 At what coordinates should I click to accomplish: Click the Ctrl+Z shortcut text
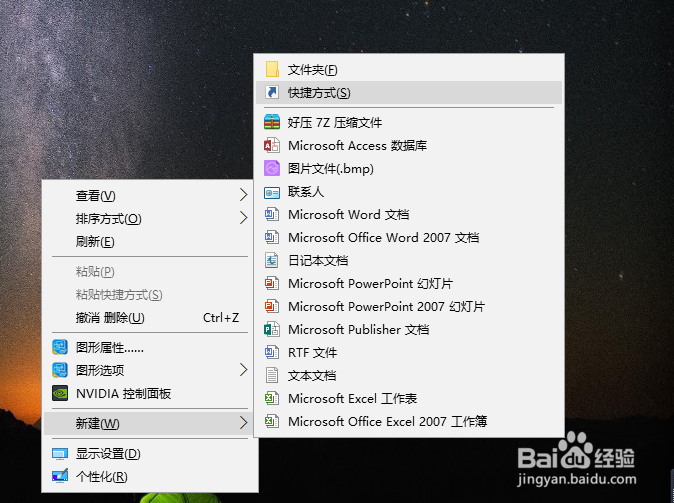(x=221, y=318)
